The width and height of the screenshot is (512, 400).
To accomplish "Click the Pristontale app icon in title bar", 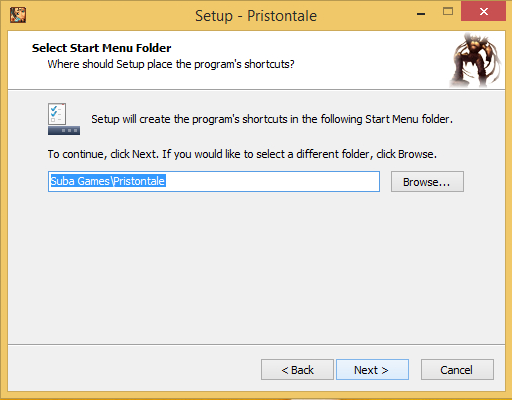I will (18, 15).
